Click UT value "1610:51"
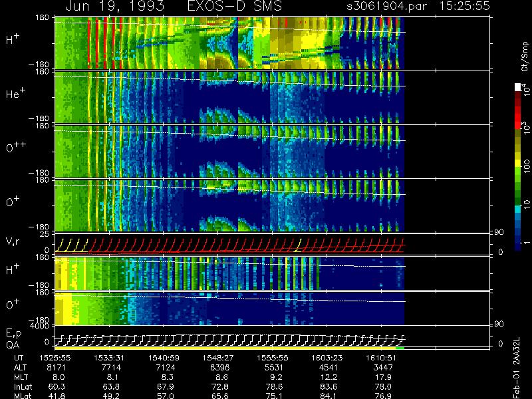532x399 pixels. 381,358
